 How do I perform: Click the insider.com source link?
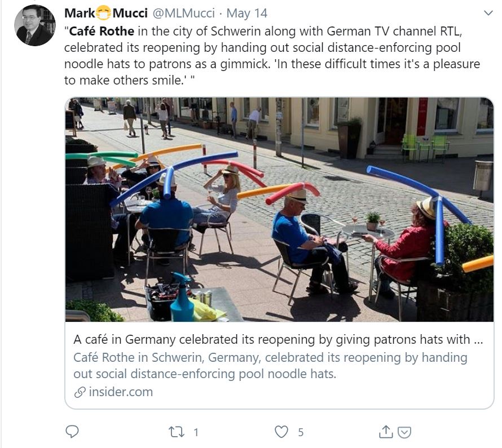click(x=121, y=392)
